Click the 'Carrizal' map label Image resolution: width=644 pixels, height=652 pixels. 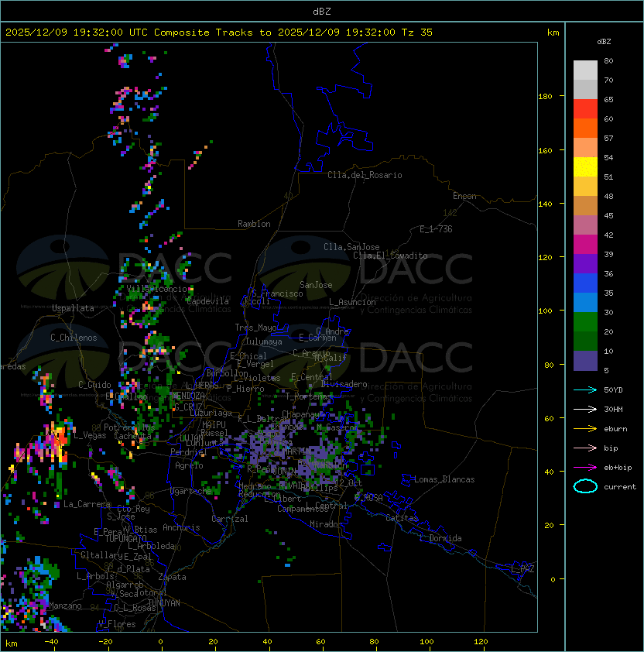tap(230, 519)
